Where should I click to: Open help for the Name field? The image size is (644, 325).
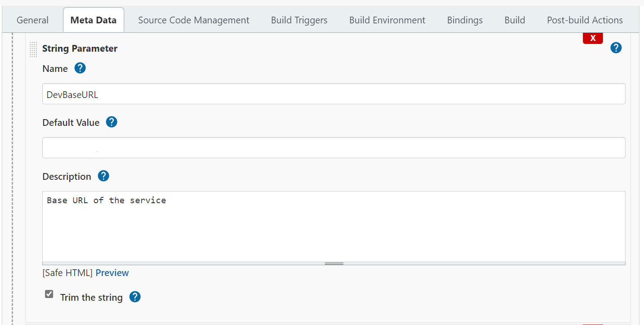(x=80, y=68)
